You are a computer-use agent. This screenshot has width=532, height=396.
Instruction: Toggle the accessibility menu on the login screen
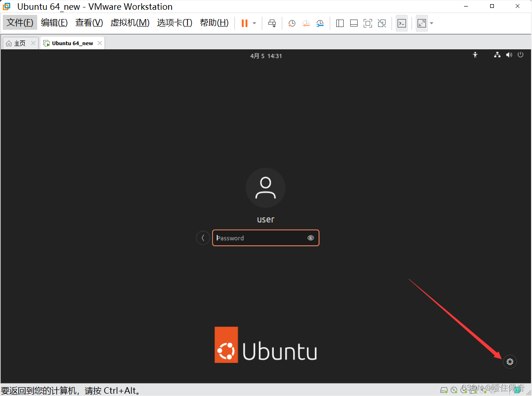click(x=475, y=55)
